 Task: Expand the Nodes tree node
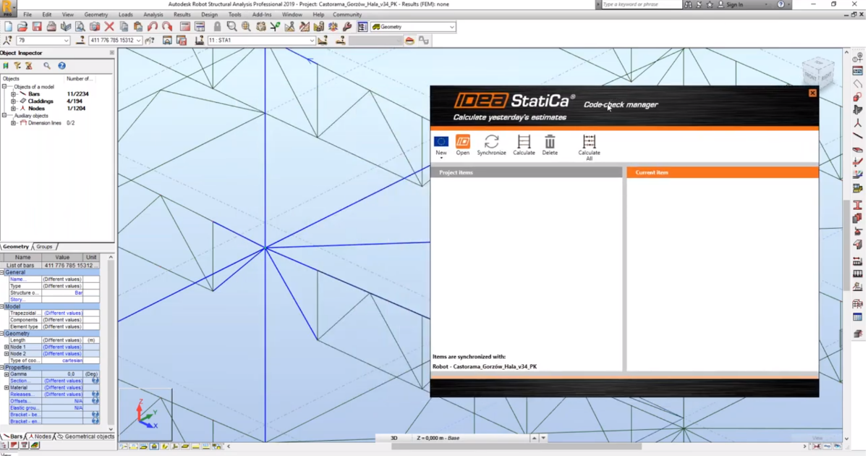(13, 109)
